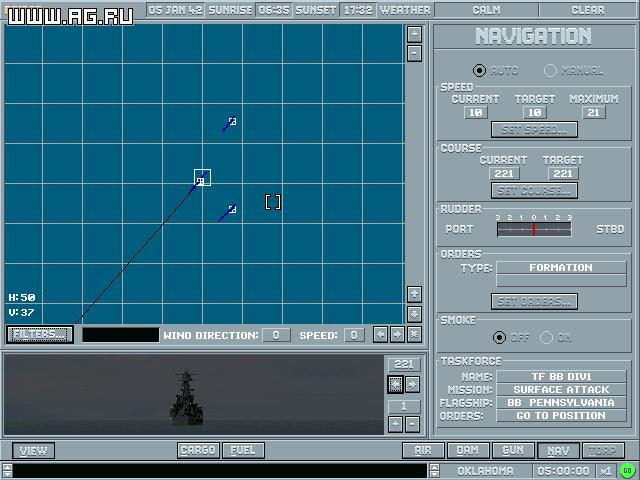Click the maximum speed value 21
This screenshot has height=480, width=640.
tap(594, 113)
